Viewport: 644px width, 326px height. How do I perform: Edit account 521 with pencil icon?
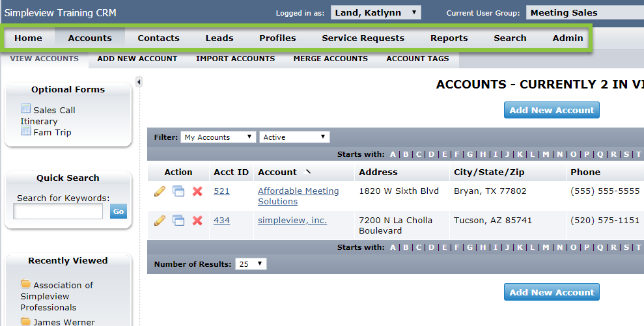pyautogui.click(x=160, y=191)
